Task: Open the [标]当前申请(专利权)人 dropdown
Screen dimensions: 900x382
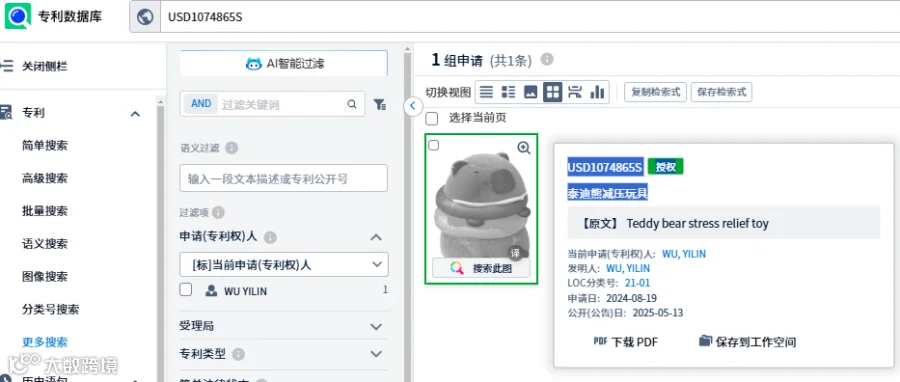Action: pos(284,264)
